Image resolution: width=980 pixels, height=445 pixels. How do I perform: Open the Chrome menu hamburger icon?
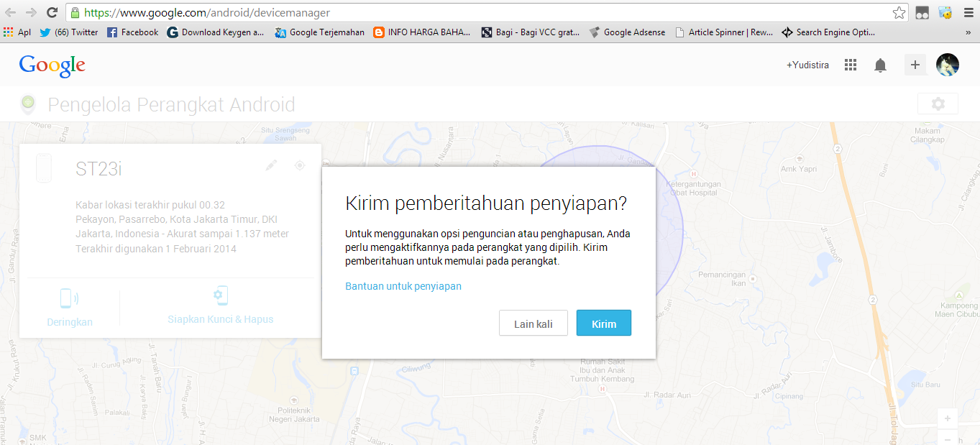(968, 12)
